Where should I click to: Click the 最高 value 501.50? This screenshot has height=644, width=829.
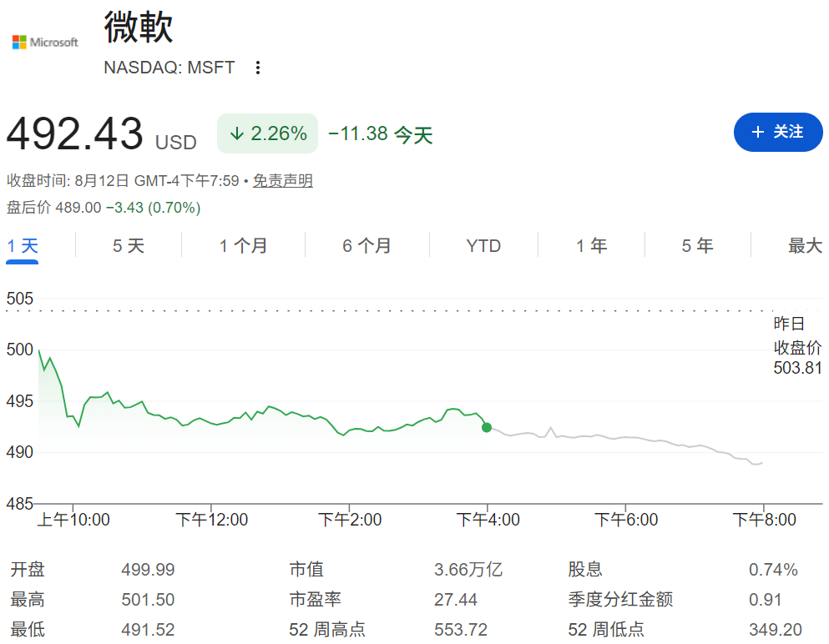148,600
